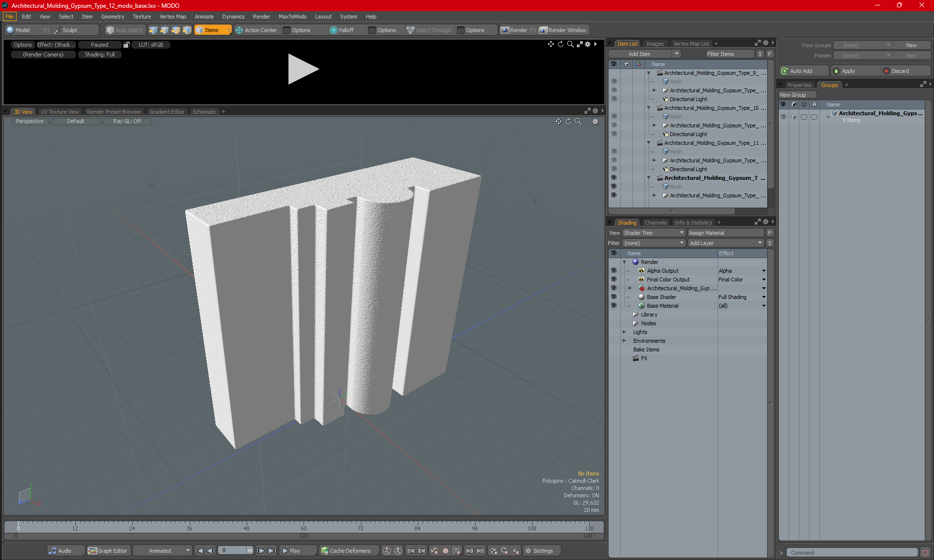
Task: Zoom icon in the 3D viewport header
Action: [x=578, y=122]
